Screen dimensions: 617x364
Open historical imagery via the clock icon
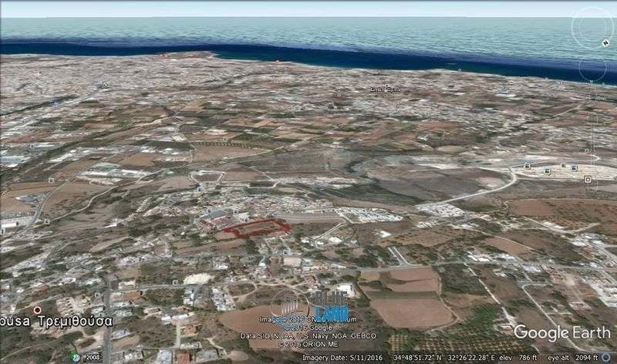(x=75, y=357)
